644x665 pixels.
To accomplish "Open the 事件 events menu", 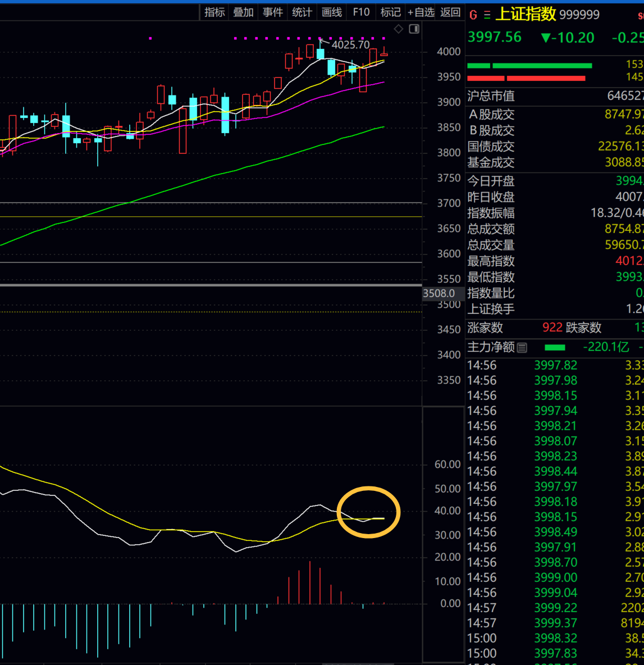I will tap(273, 12).
